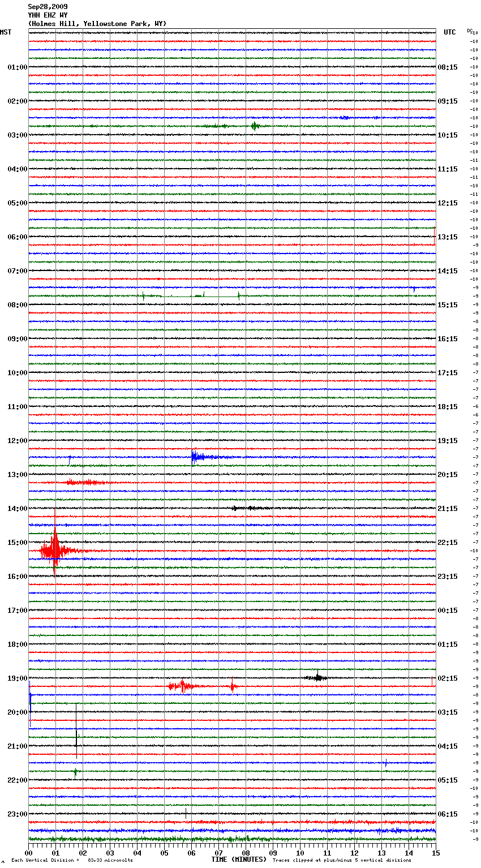Image resolution: width=481 pixels, height=868 pixels.
Task: Select the 02:00 MST time label
Action: point(18,101)
